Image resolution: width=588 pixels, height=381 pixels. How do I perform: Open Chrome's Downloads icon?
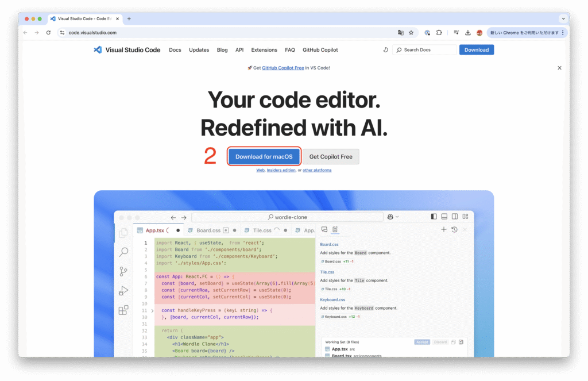pyautogui.click(x=467, y=33)
